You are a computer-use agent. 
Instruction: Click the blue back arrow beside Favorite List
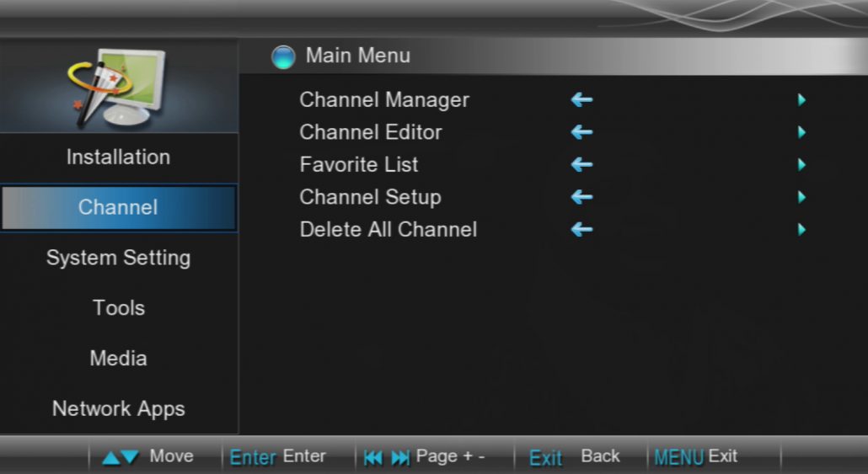(581, 165)
